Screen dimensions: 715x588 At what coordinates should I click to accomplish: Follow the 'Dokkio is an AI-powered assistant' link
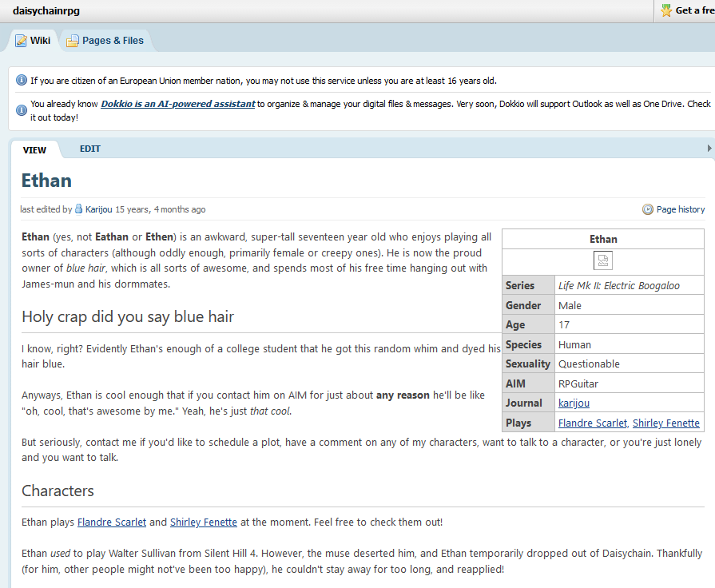[178, 104]
